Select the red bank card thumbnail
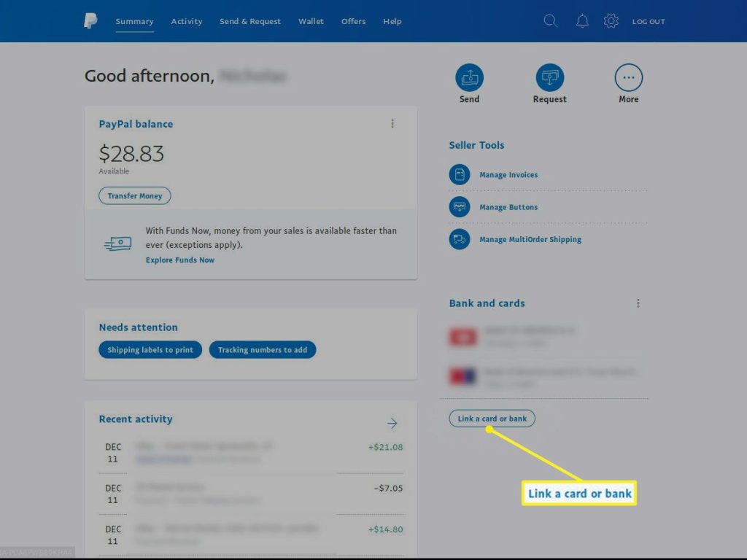Image resolution: width=747 pixels, height=560 pixels. click(462, 337)
